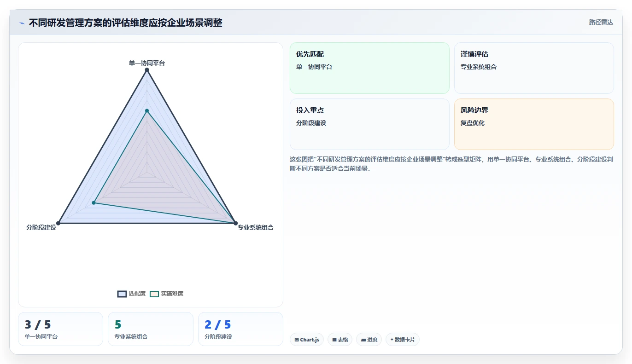
Task: Click the radar axis label 分阶段建设
Action: 41,227
